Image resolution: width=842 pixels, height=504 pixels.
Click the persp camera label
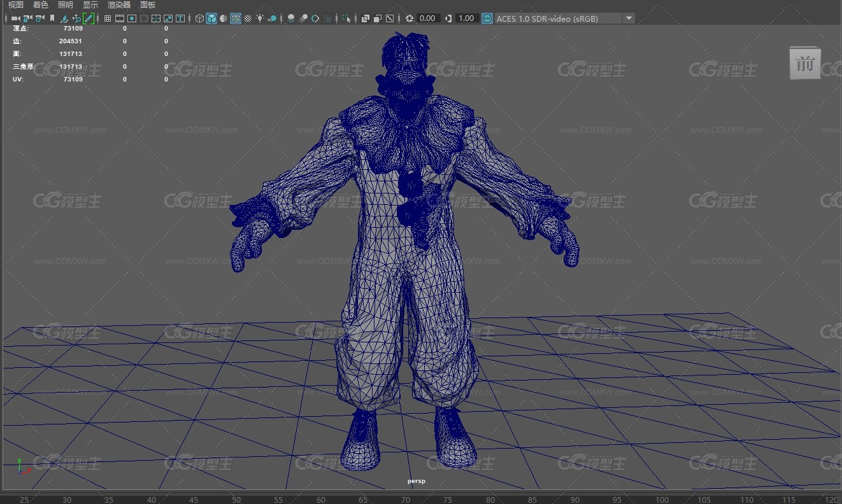417,481
